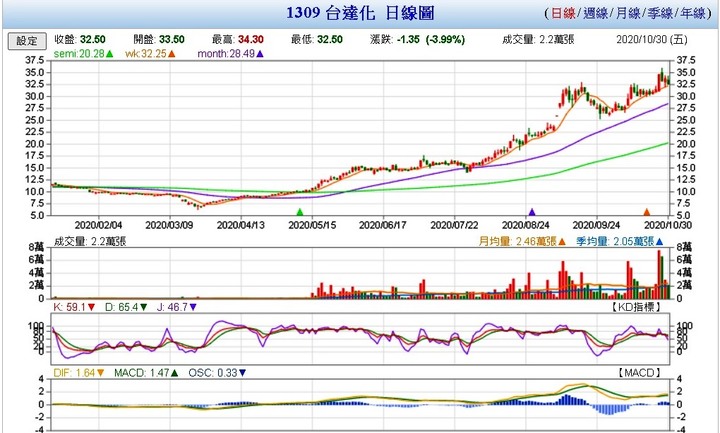720x433 pixels.
Task: Click the D: 65.4 indicator value
Action: 122,307
